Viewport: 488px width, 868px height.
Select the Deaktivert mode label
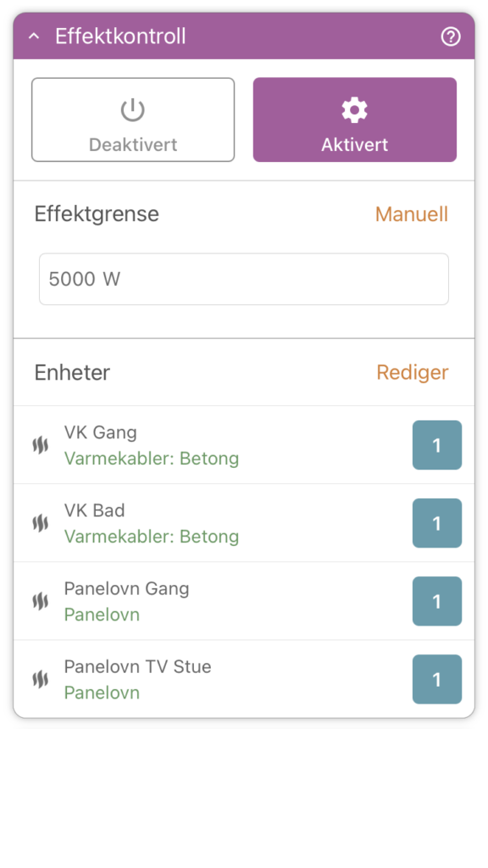point(133,144)
